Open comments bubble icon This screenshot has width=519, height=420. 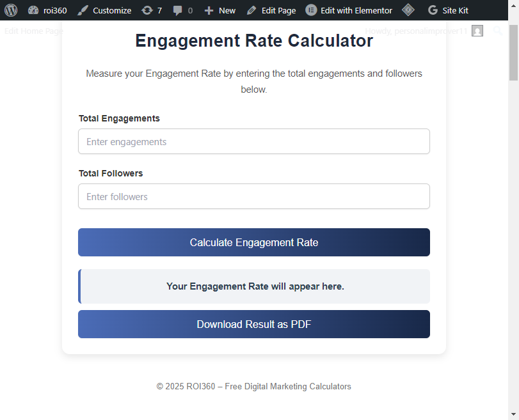click(x=177, y=10)
